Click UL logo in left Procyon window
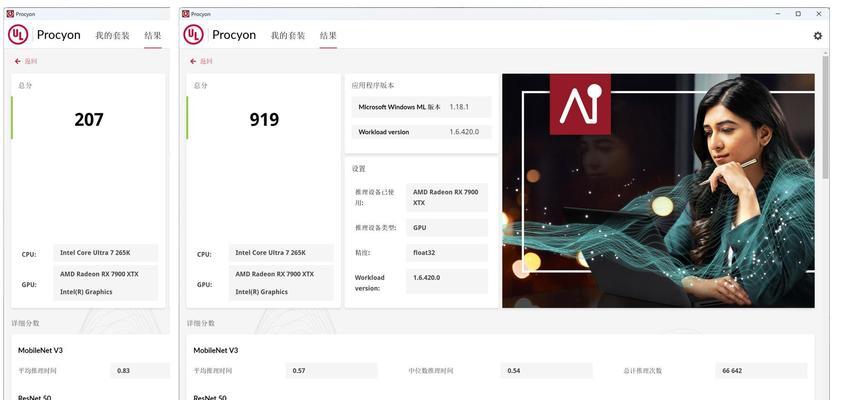The image size is (841, 400). (x=18, y=35)
